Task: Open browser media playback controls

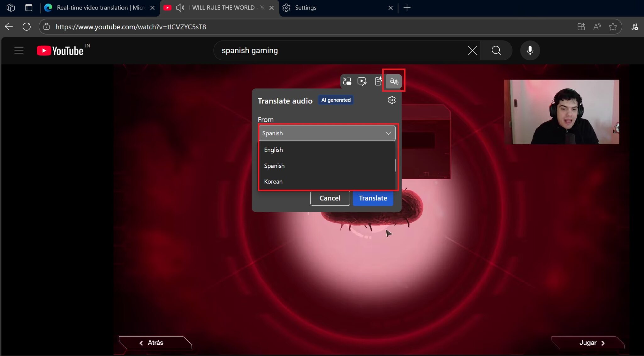Action: 634,27
